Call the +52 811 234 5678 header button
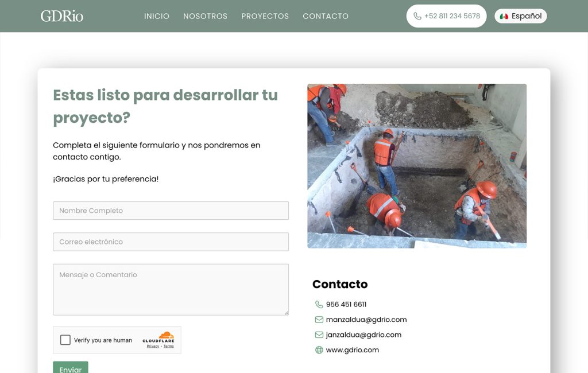 pos(447,16)
